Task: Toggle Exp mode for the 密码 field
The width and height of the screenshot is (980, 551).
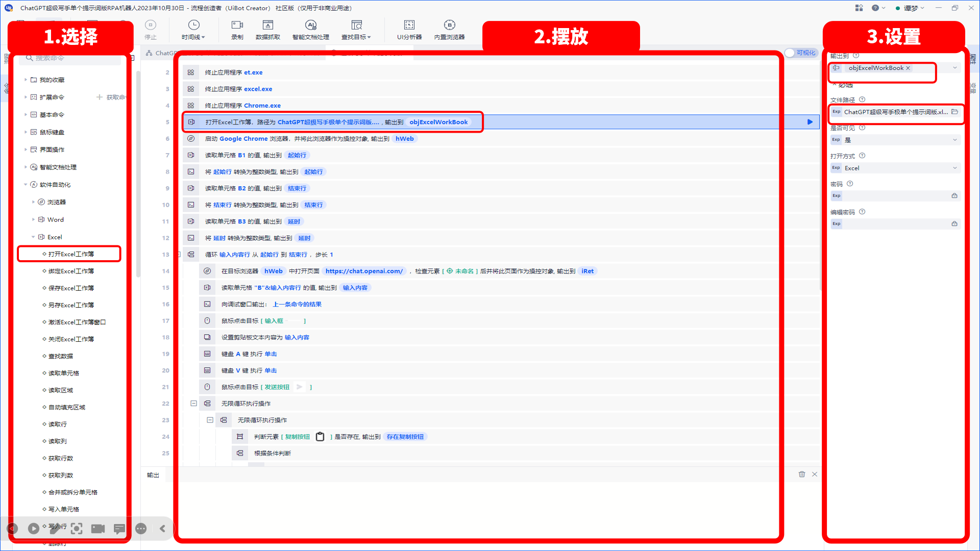Action: (x=836, y=196)
